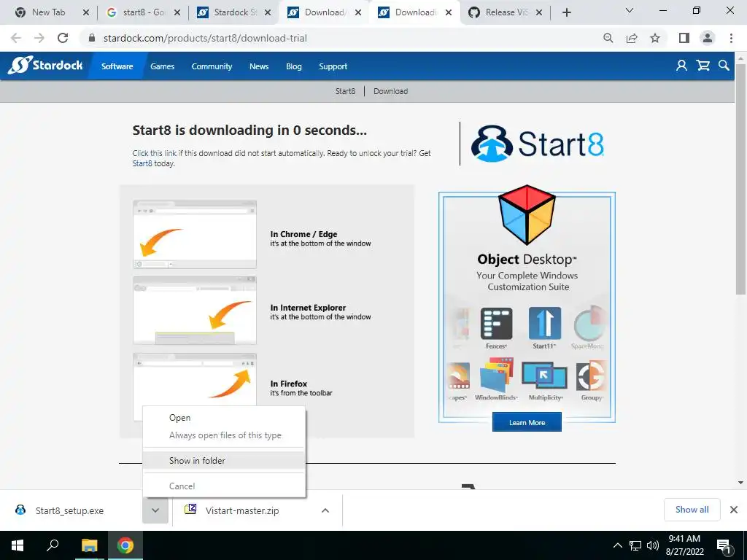Expand the Vistart-master.zip download options
The height and width of the screenshot is (560, 747).
[x=325, y=510]
